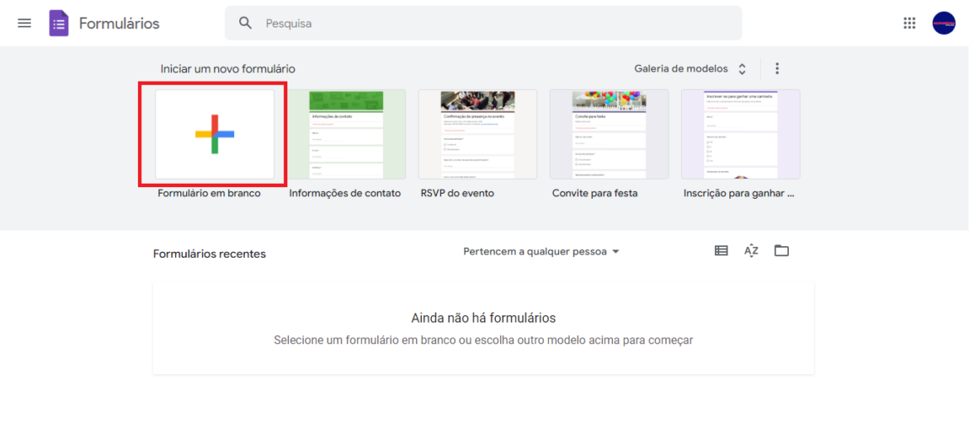Viewport: 980px width, 429px height.
Task: Open the hamburger main menu
Action: (x=24, y=23)
